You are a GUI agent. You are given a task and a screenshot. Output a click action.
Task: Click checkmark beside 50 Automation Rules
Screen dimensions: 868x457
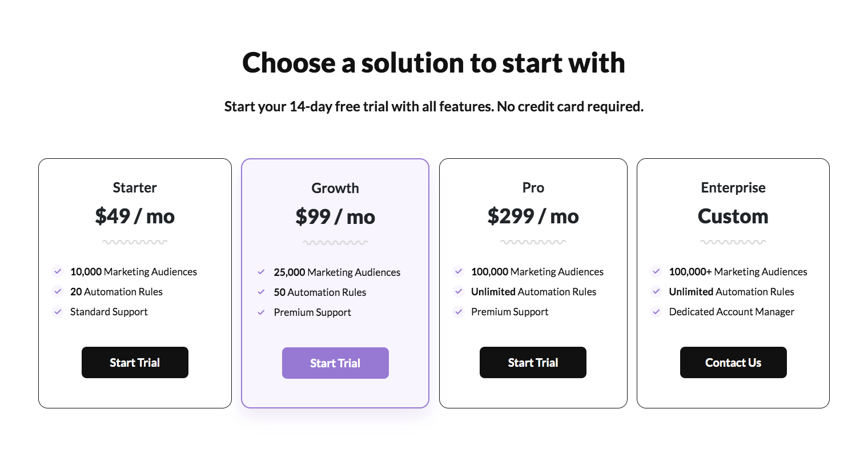261,292
